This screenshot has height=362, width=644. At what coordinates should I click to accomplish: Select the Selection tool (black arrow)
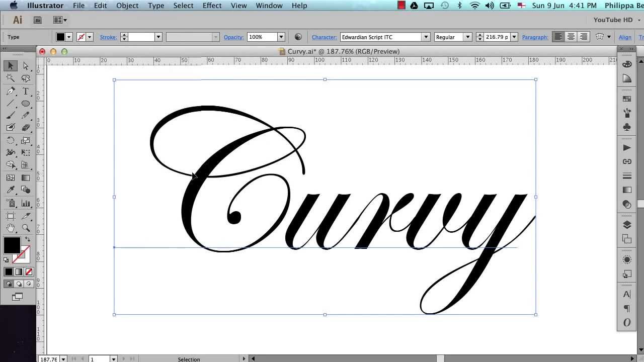(10, 66)
